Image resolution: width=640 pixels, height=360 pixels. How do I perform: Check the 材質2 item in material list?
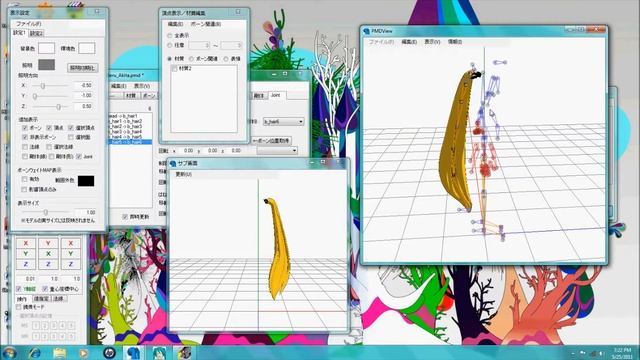click(175, 69)
